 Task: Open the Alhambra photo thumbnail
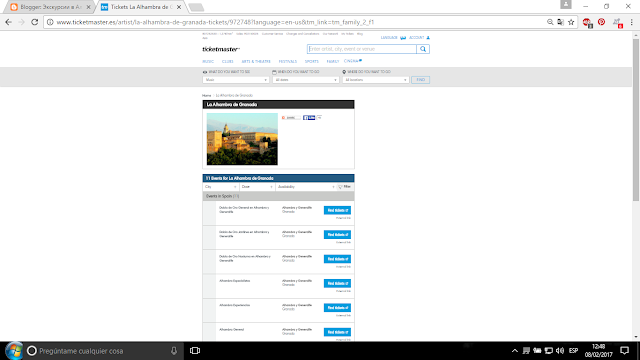click(x=242, y=139)
